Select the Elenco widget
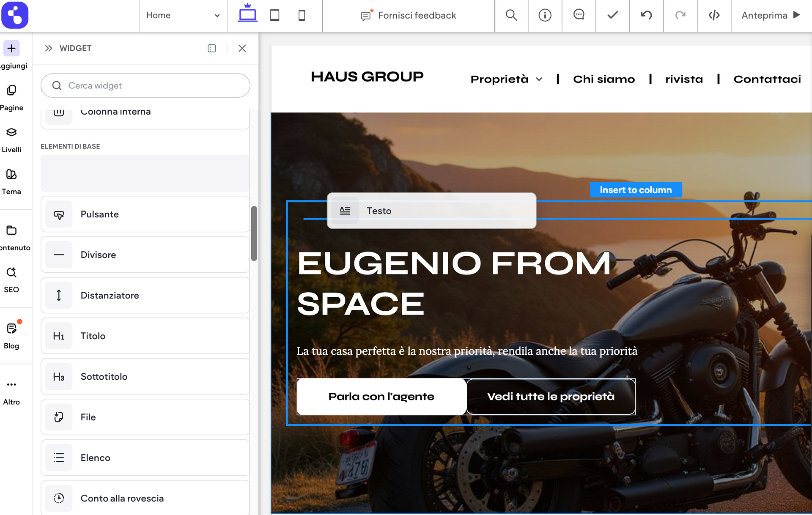The image size is (812, 515). tap(145, 457)
